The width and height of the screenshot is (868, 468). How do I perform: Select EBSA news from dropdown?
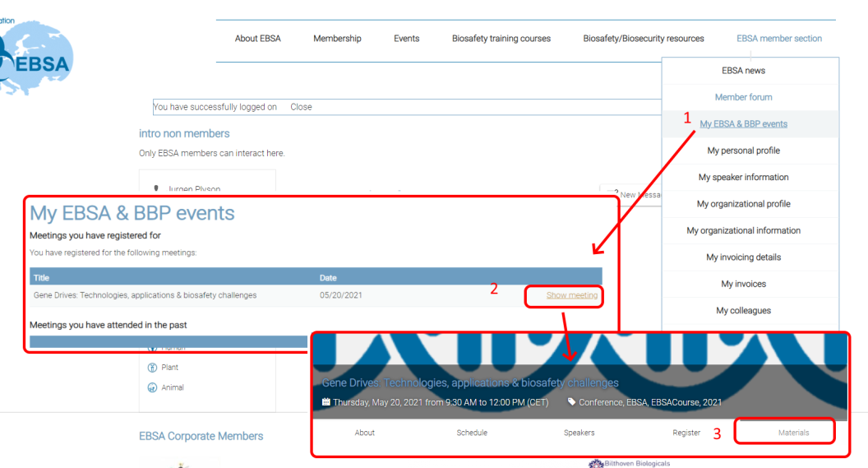coord(743,71)
